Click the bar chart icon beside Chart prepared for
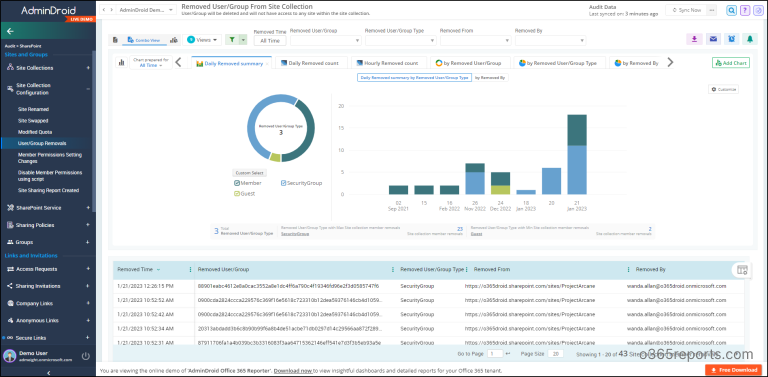This screenshot has height=377, width=768. [121, 62]
